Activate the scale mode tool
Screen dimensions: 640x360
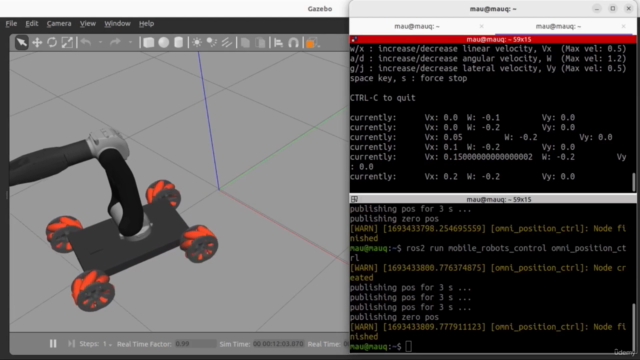(x=67, y=42)
